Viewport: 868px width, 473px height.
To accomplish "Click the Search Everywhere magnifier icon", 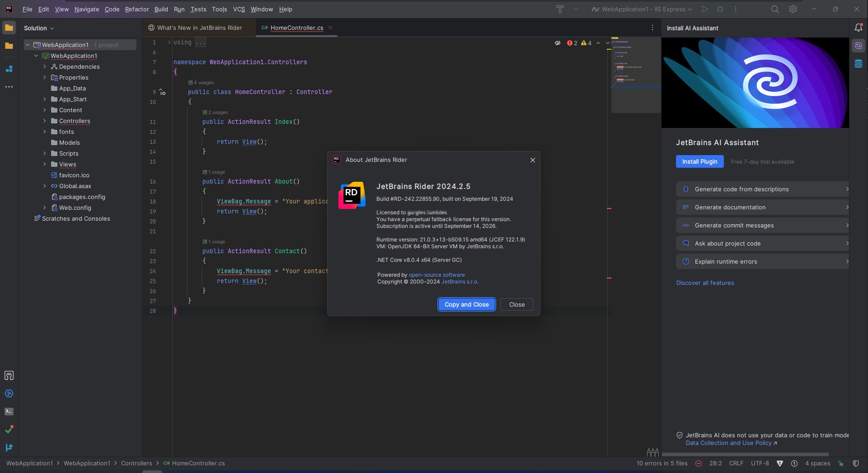I will tap(775, 9).
